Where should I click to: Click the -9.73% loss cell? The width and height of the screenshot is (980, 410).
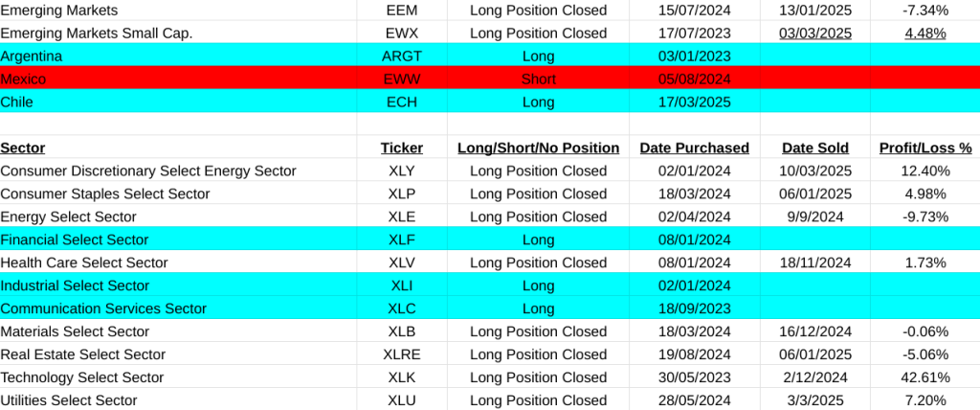[x=924, y=216]
